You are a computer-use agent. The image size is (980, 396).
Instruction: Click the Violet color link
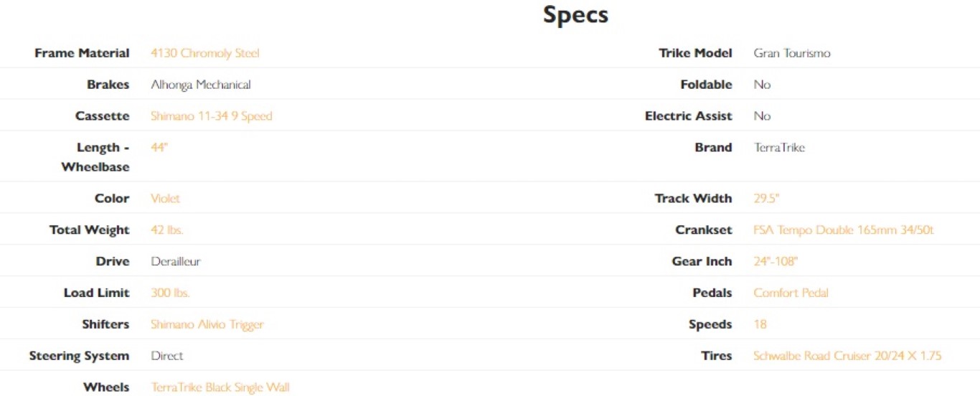point(165,199)
